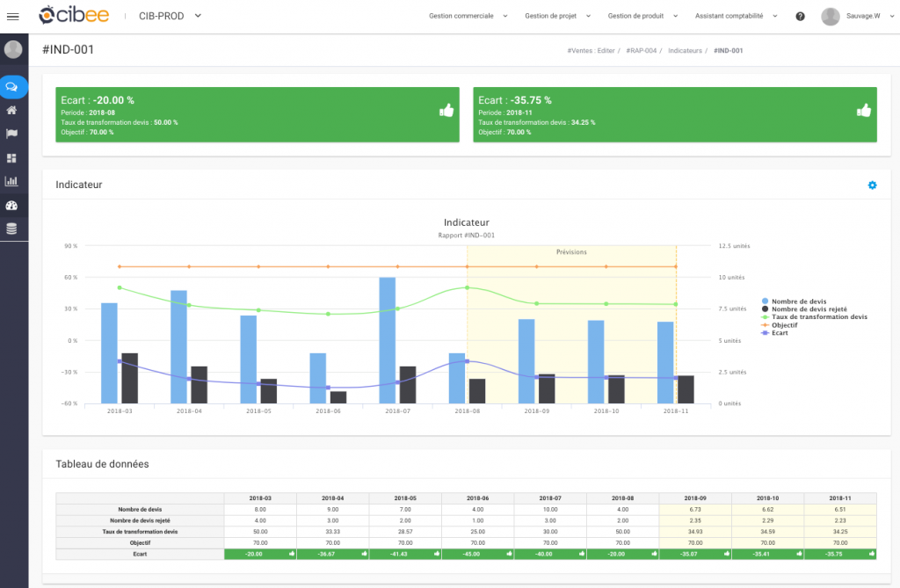This screenshot has height=588, width=900.
Task: Click the 2018-09 column header in the table
Action: (x=695, y=498)
